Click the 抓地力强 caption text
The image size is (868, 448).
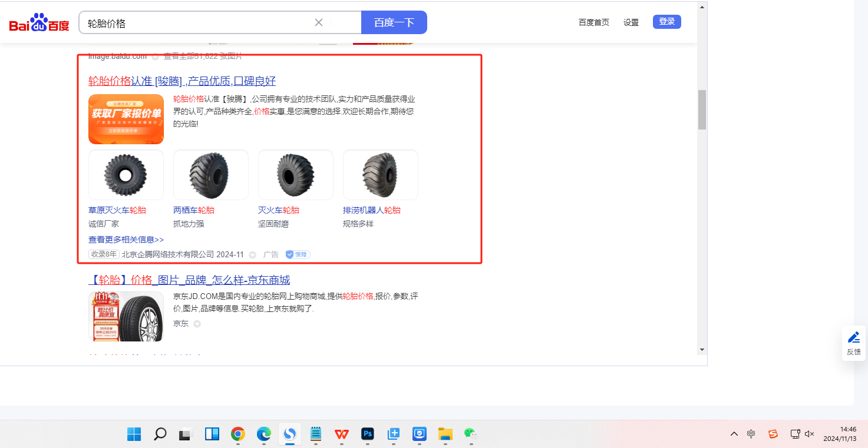189,224
